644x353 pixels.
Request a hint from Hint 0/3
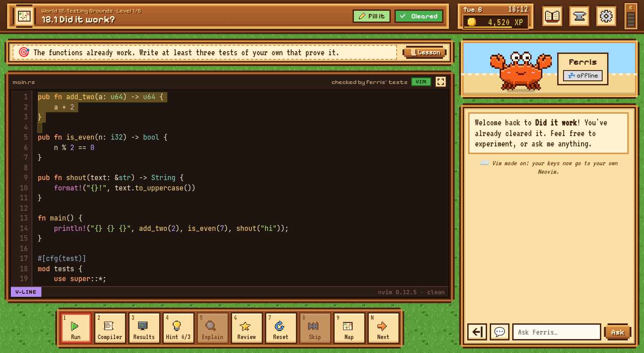178,328
